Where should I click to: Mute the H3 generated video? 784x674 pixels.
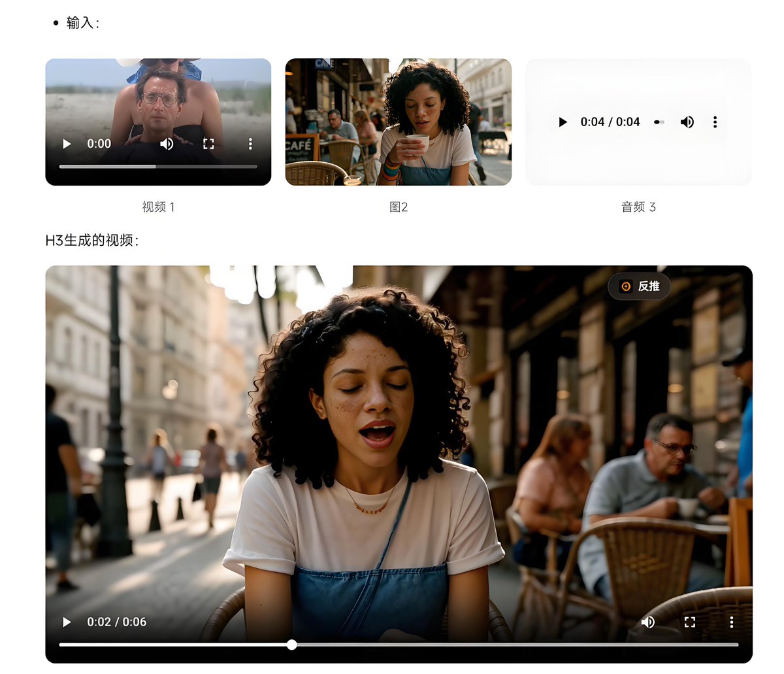coord(648,622)
